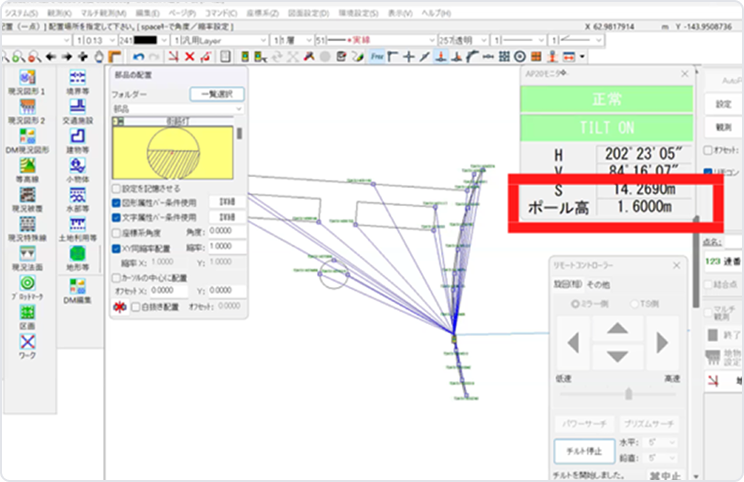
Task: Open the 1層 dropdown
Action: tap(292, 40)
